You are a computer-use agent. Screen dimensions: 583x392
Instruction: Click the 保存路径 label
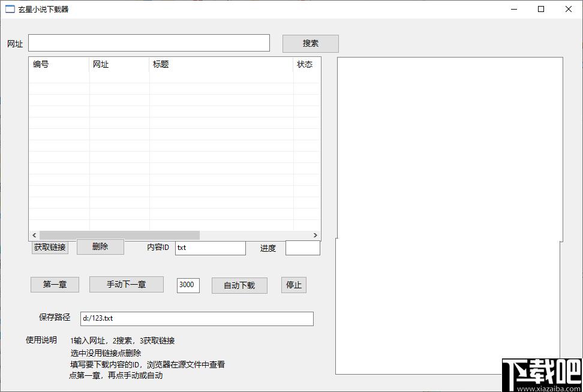[55, 317]
